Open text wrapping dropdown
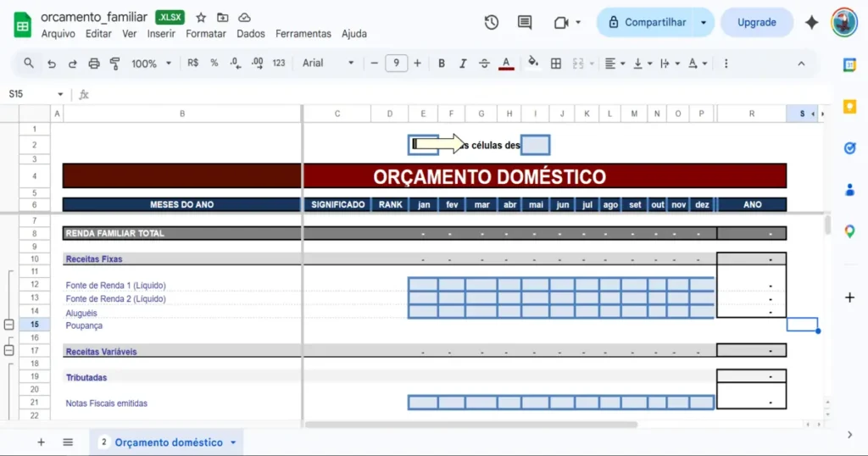 coord(670,64)
